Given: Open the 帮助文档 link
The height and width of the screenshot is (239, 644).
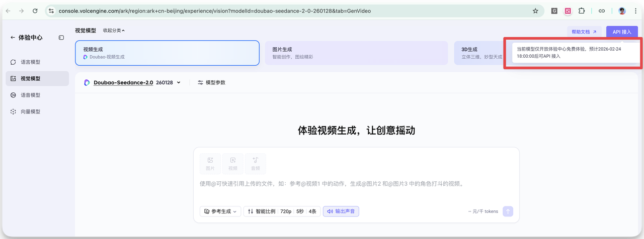Looking at the screenshot, I should [584, 32].
